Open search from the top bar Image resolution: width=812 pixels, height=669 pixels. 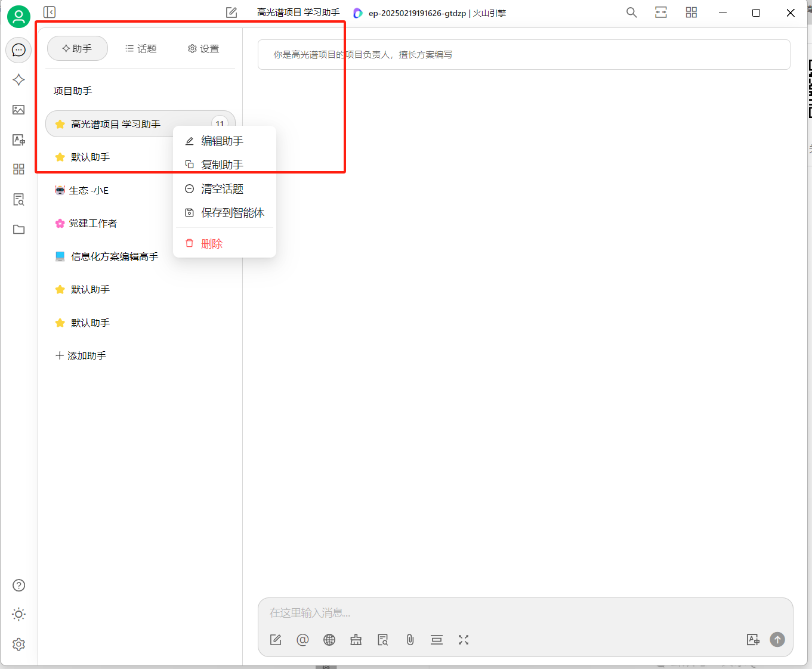631,12
